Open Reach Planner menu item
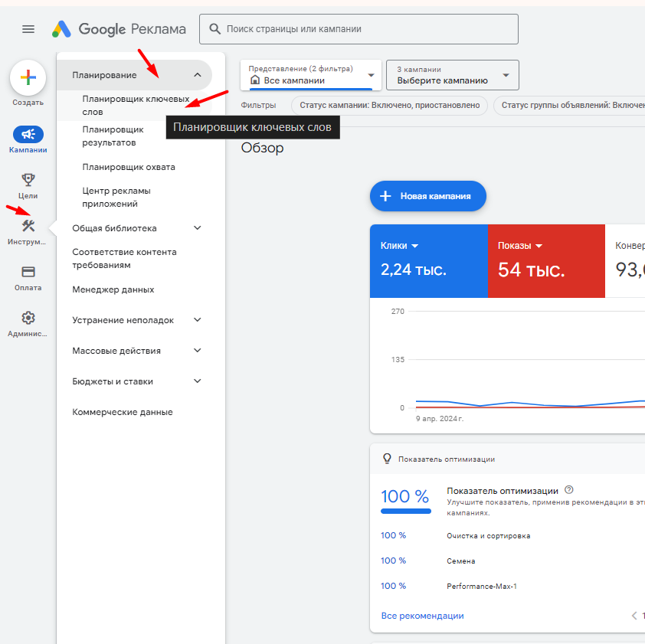Image resolution: width=645 pixels, height=644 pixels. click(129, 167)
